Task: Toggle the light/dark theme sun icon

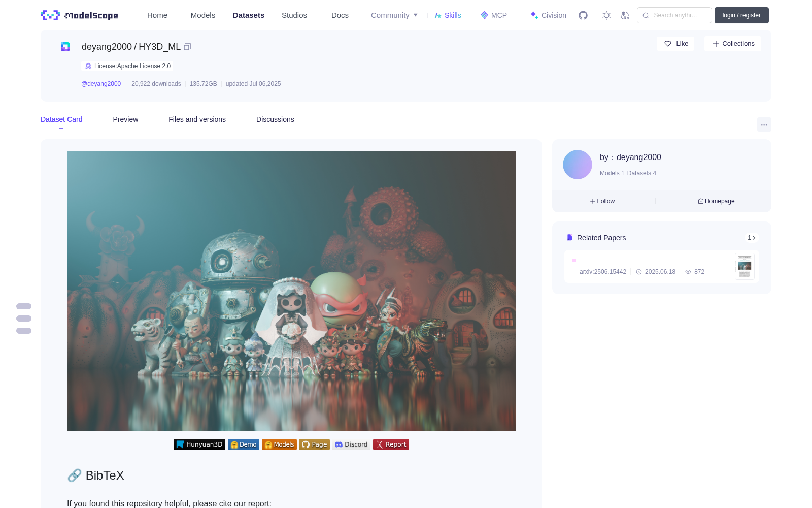Action: click(x=606, y=15)
